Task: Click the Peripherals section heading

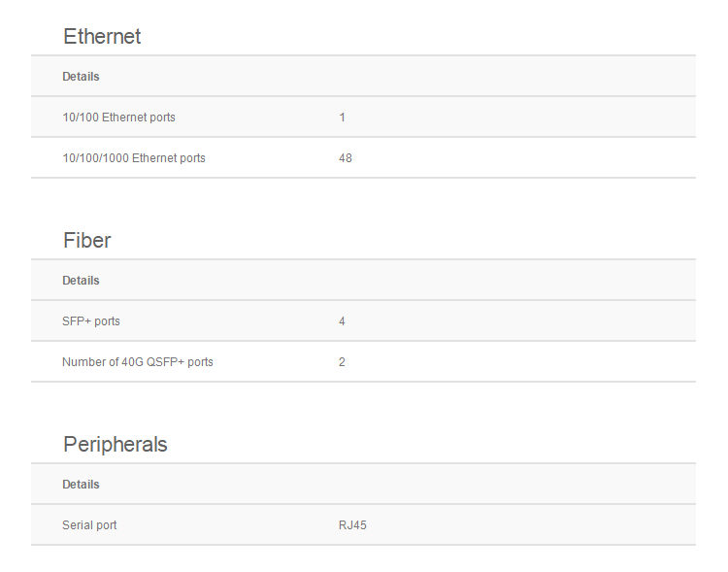Action: point(115,445)
